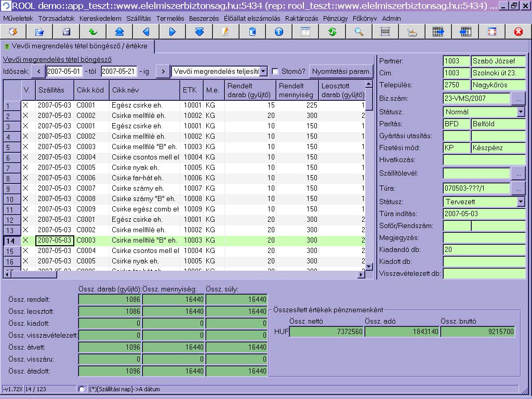Click the red close X toolbar icon
The width and height of the screenshot is (532, 399).
tap(518, 32)
